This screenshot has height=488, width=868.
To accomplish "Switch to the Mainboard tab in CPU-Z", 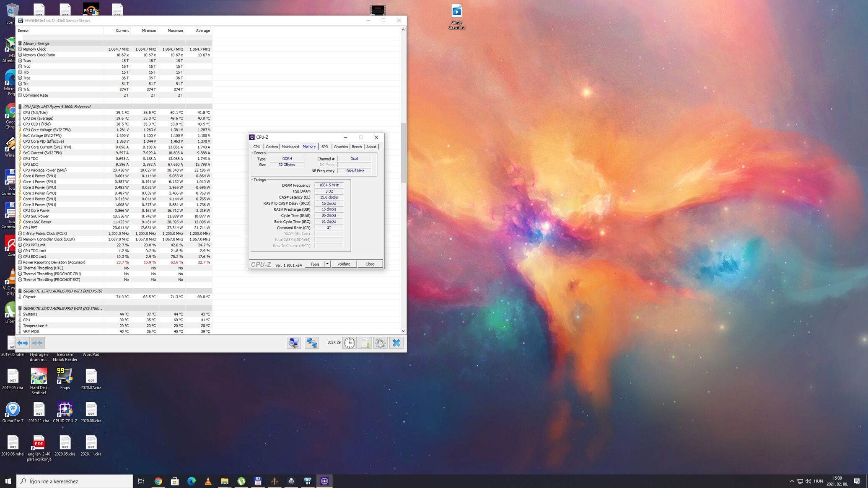I will [x=290, y=147].
